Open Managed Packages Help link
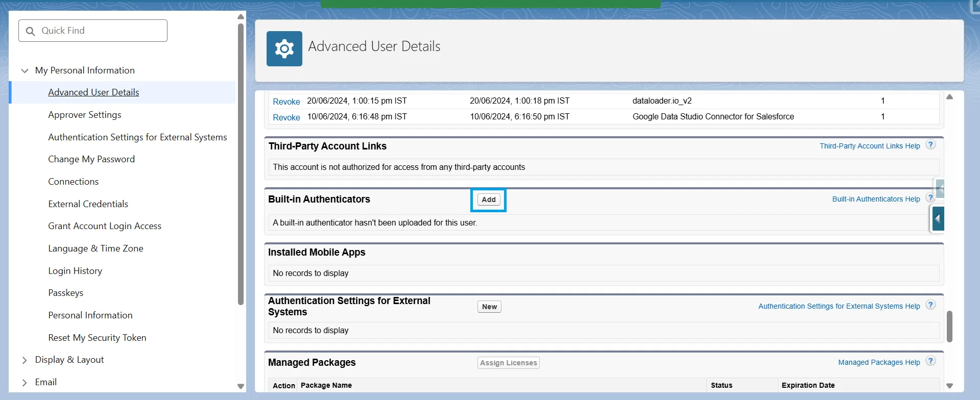This screenshot has width=980, height=400. point(879,362)
